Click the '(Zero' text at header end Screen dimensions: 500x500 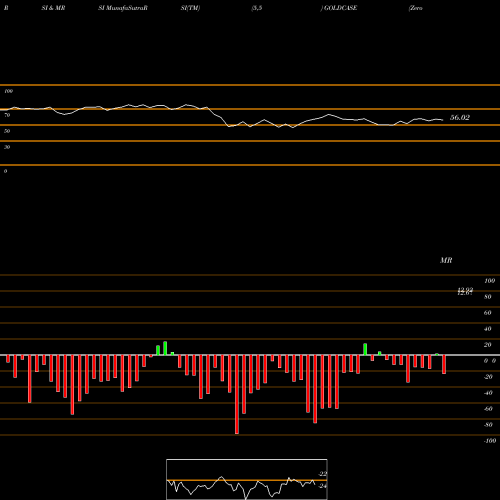pos(416,8)
